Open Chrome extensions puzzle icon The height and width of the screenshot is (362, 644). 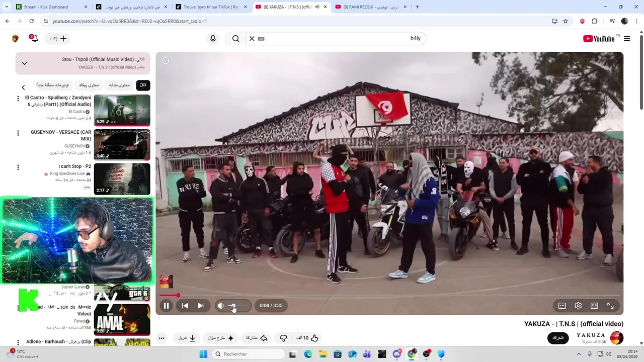click(x=594, y=21)
